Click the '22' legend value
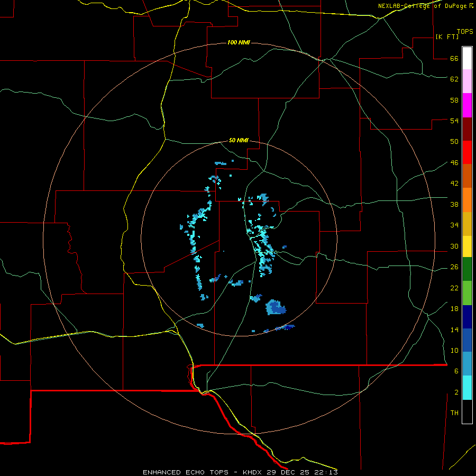Image resolution: width=476 pixels, height=476 pixels. pyautogui.click(x=454, y=288)
